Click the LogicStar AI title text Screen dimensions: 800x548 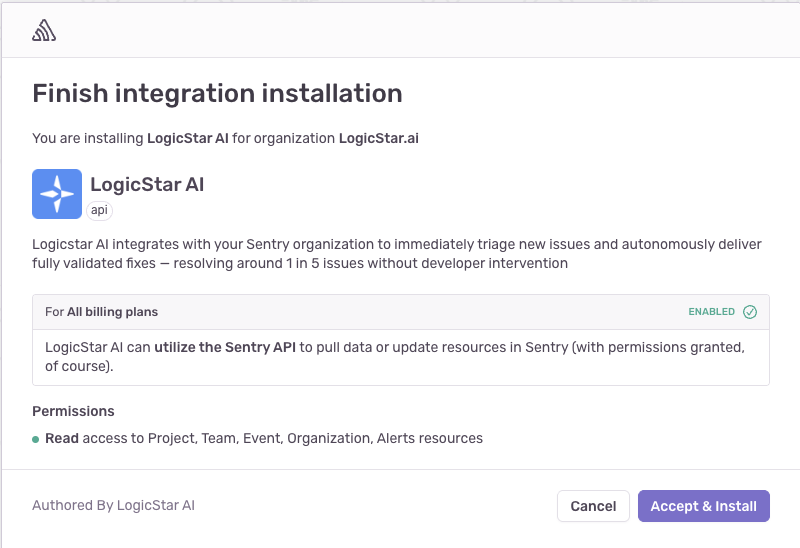coord(147,184)
